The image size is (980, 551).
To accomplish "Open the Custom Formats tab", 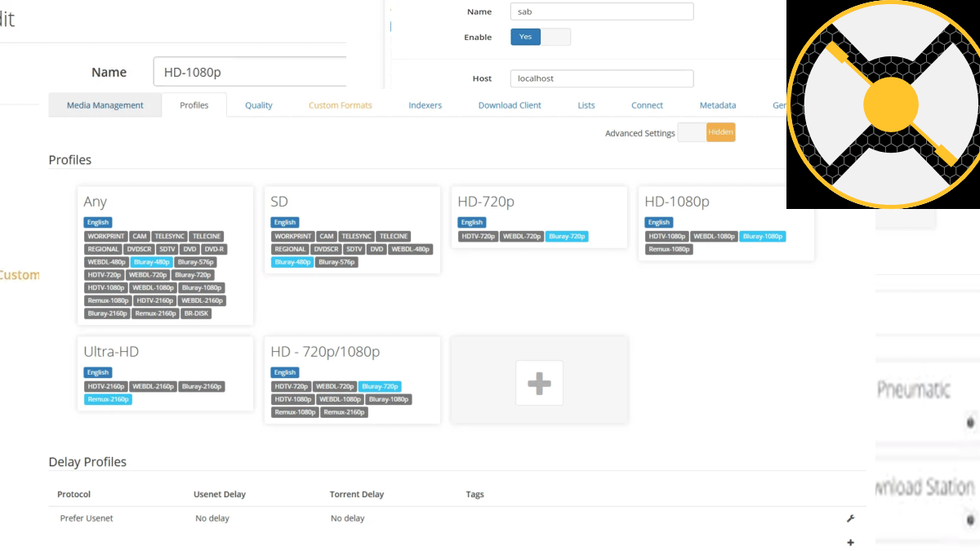I will (340, 105).
